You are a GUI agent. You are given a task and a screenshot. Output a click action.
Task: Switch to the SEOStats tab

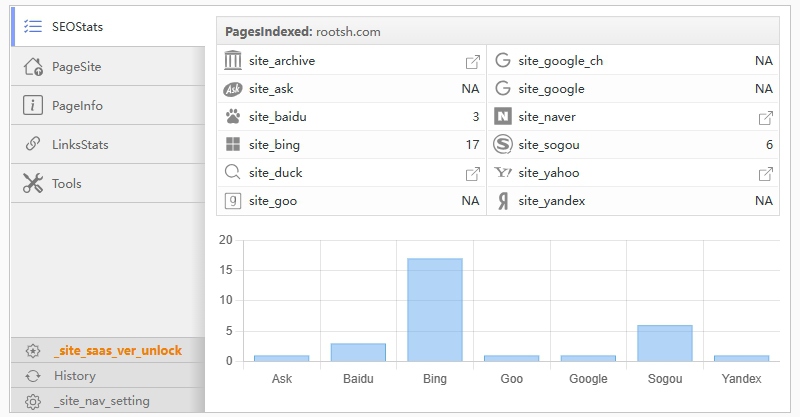tap(78, 27)
